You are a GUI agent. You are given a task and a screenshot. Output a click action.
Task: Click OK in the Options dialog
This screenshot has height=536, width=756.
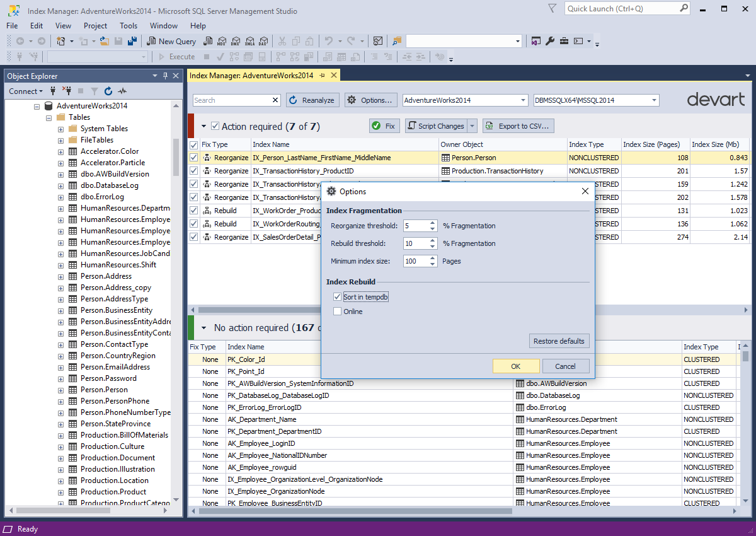pyautogui.click(x=516, y=366)
